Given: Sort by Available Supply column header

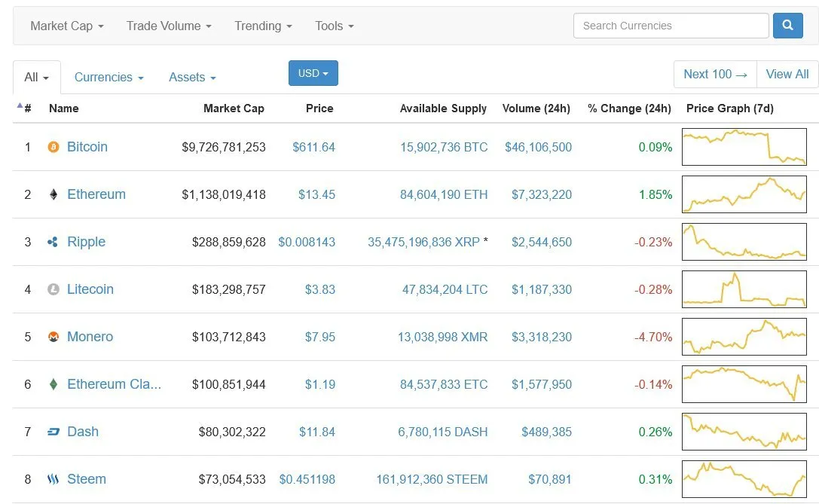Looking at the screenshot, I should [444, 108].
